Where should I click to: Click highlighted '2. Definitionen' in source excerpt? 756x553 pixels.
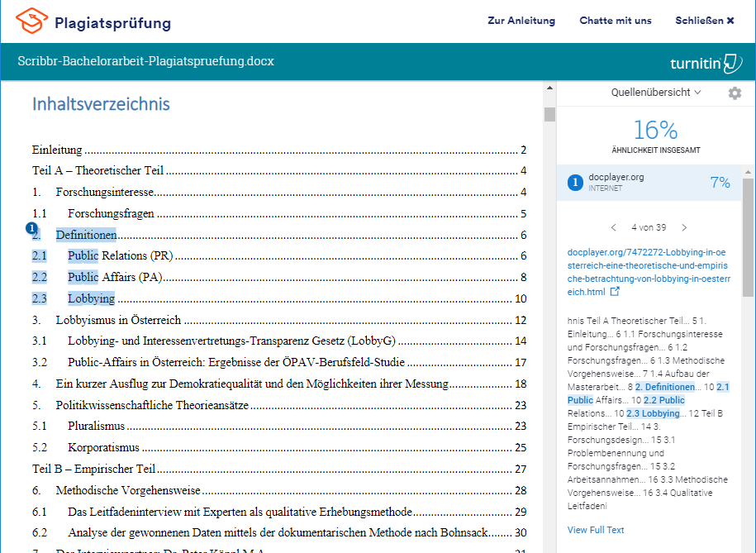(665, 387)
